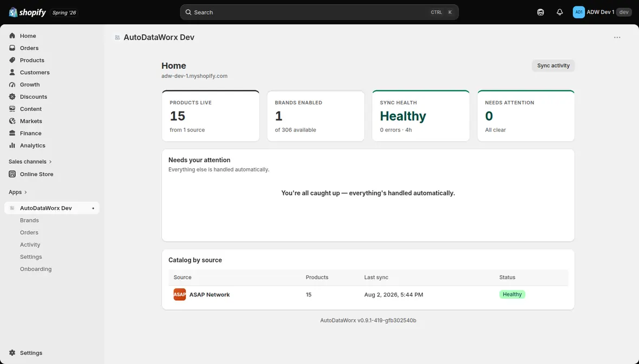Open the Sync Health card
639x364 pixels.
[421, 116]
